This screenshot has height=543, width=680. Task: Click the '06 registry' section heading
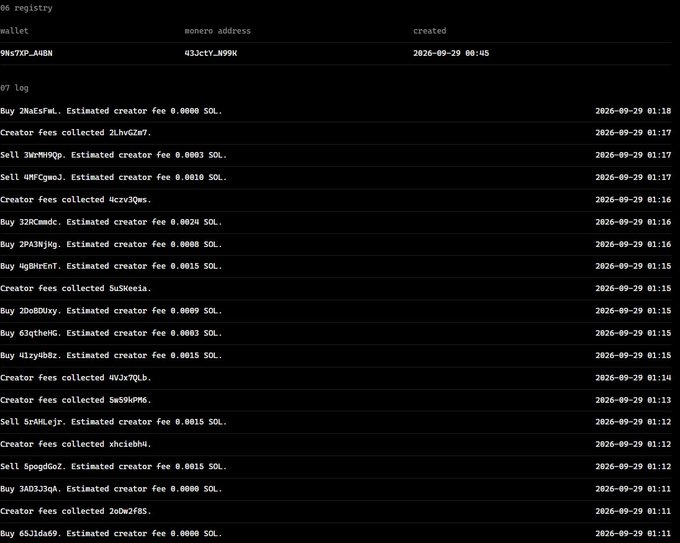(26, 8)
